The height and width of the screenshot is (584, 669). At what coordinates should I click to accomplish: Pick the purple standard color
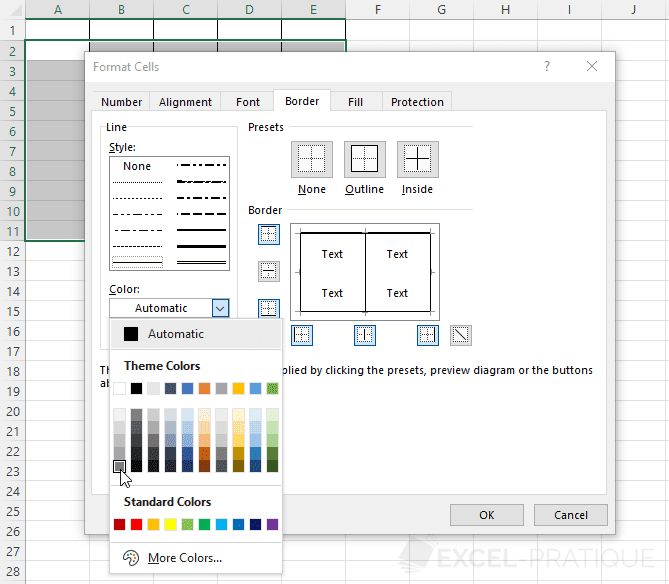pos(272,524)
